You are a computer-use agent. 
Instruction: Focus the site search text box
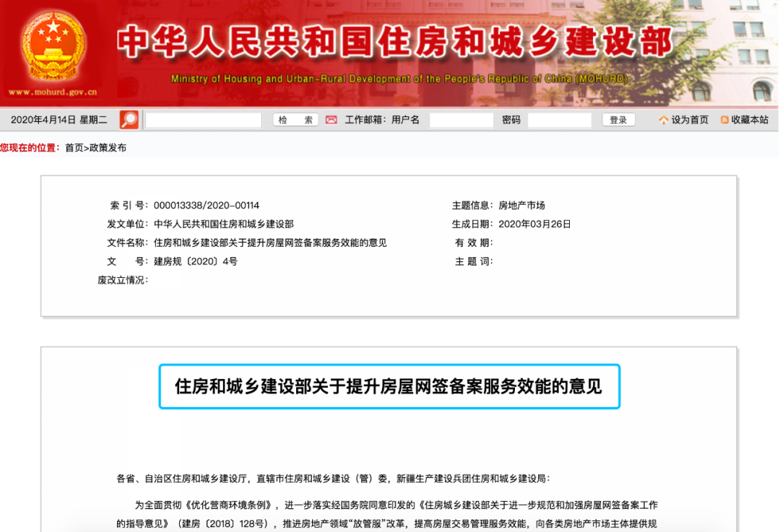tap(204, 120)
